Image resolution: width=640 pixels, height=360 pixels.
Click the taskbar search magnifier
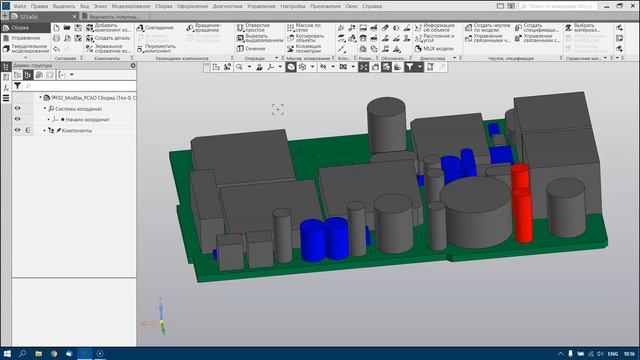pos(22,353)
